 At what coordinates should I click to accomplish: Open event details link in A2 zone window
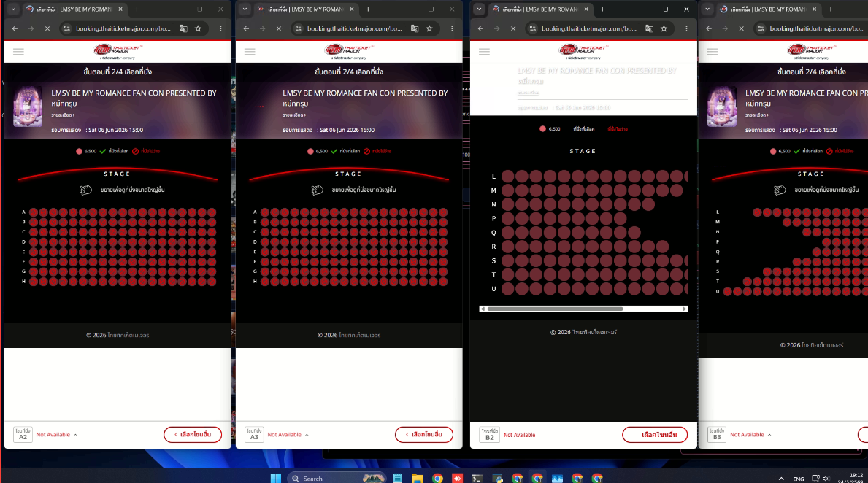coord(63,115)
